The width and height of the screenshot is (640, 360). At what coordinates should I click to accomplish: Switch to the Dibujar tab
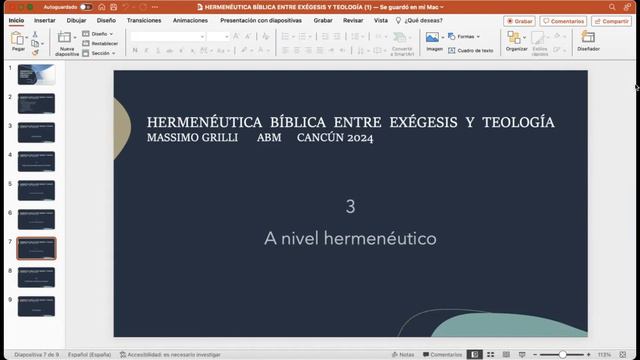pos(76,20)
